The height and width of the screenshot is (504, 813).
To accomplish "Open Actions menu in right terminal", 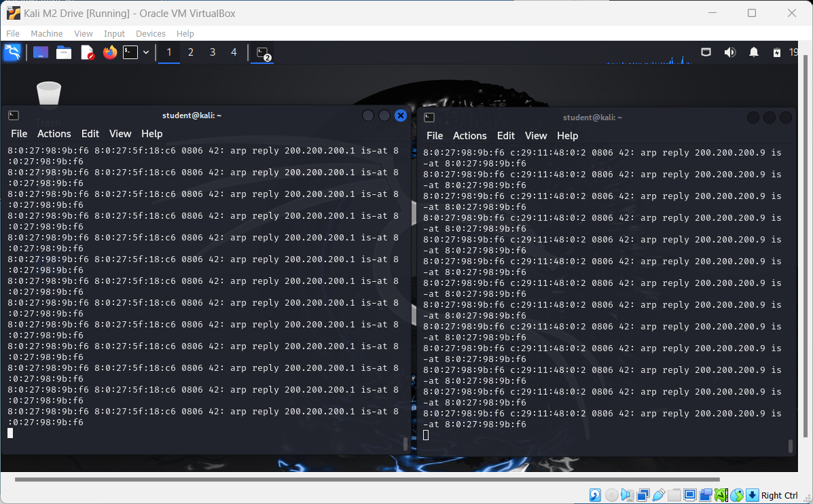I will point(470,136).
